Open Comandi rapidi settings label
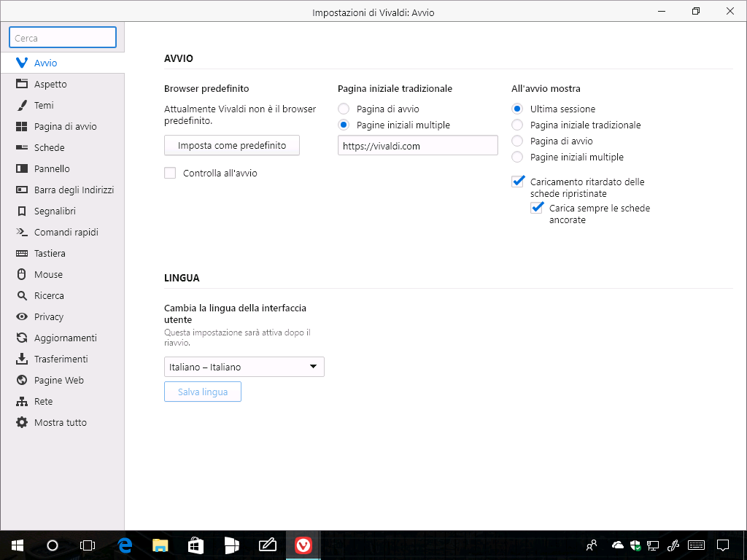This screenshot has height=560, width=747. click(x=66, y=232)
